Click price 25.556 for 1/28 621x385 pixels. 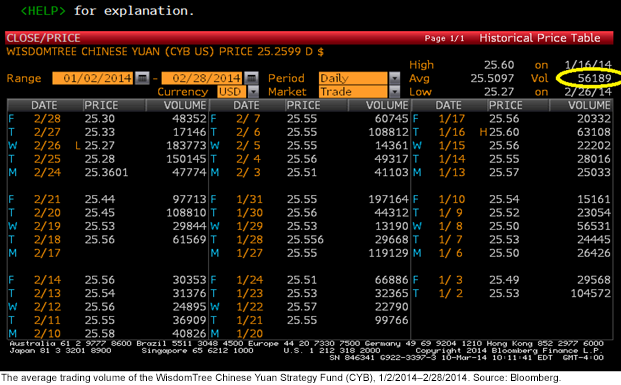pos(305,239)
